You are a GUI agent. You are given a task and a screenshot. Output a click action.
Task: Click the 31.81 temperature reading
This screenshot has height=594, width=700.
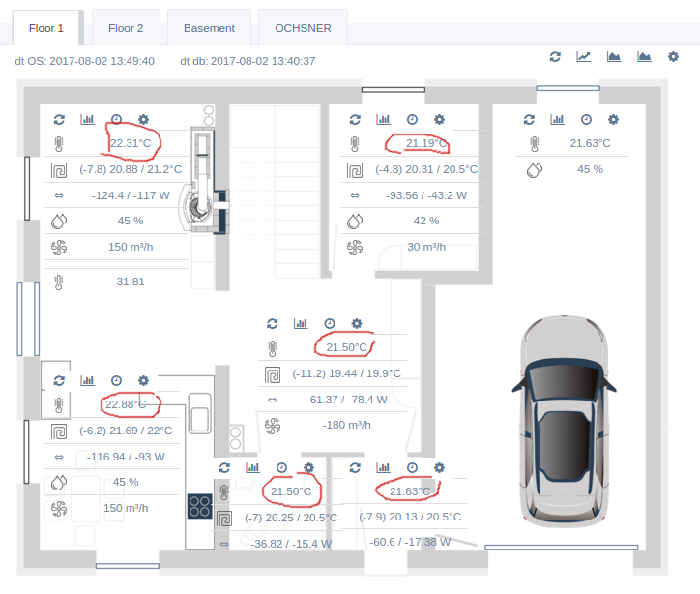[x=131, y=282]
